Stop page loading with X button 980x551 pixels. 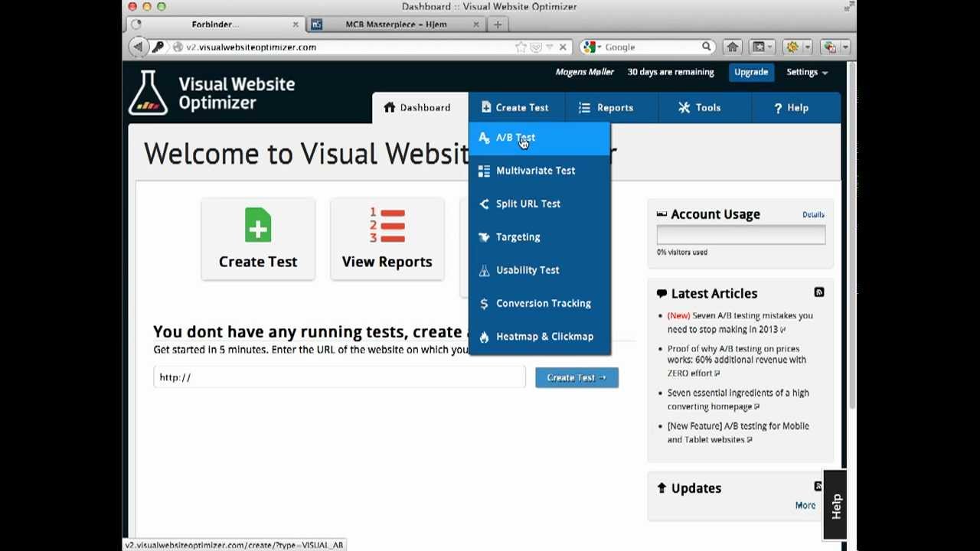pos(563,47)
